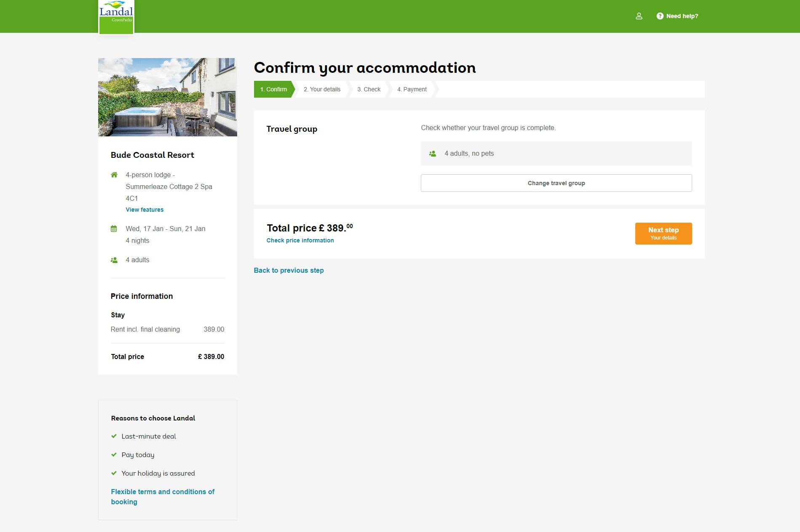Click the question mark help icon
The image size is (800, 532).
point(660,16)
